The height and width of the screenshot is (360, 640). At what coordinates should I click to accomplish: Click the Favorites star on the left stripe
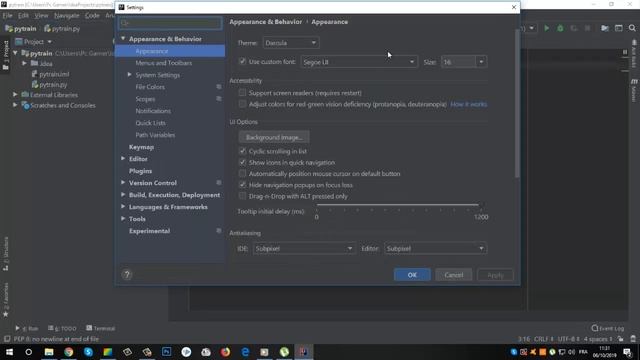pyautogui.click(x=6, y=314)
